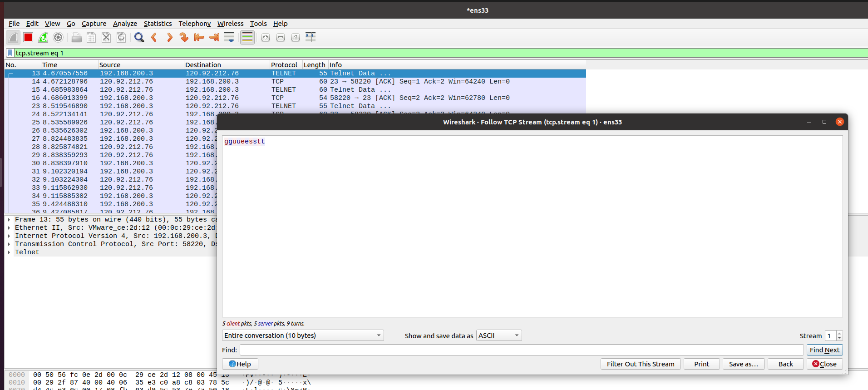Jump to the last packet
The width and height of the screenshot is (868, 390).
tap(214, 38)
